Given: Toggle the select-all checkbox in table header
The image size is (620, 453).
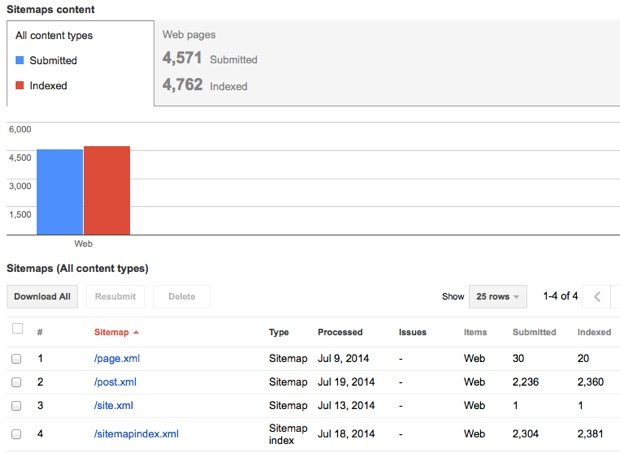Looking at the screenshot, I should 17,329.
